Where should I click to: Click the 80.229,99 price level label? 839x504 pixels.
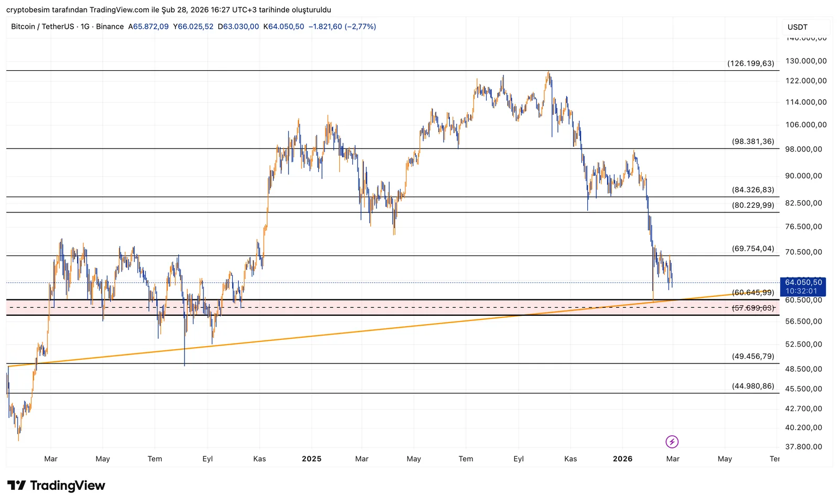pos(752,205)
